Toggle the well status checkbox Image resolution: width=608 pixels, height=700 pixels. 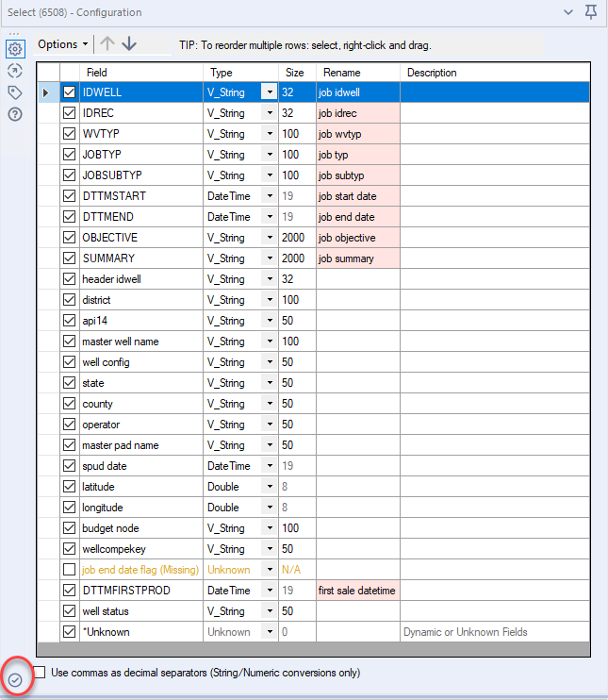click(69, 611)
